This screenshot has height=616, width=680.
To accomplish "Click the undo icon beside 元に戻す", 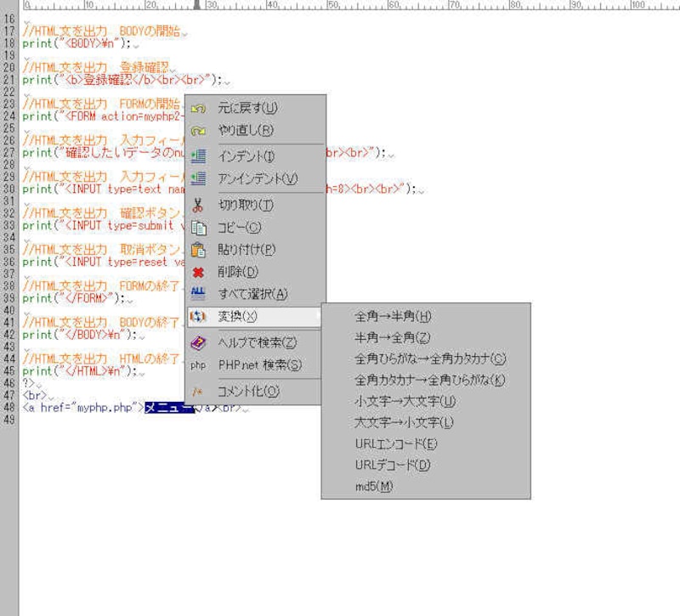I will (x=198, y=109).
